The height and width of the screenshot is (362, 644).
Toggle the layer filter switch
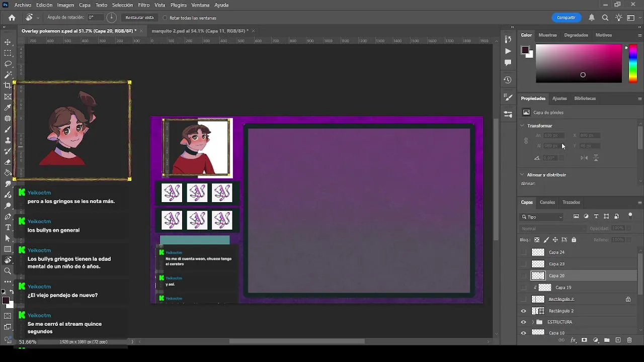click(630, 216)
